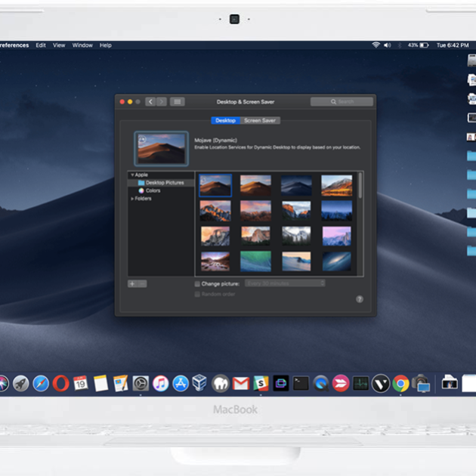
Task: Toggle the Random order checkbox
Action: tap(198, 294)
